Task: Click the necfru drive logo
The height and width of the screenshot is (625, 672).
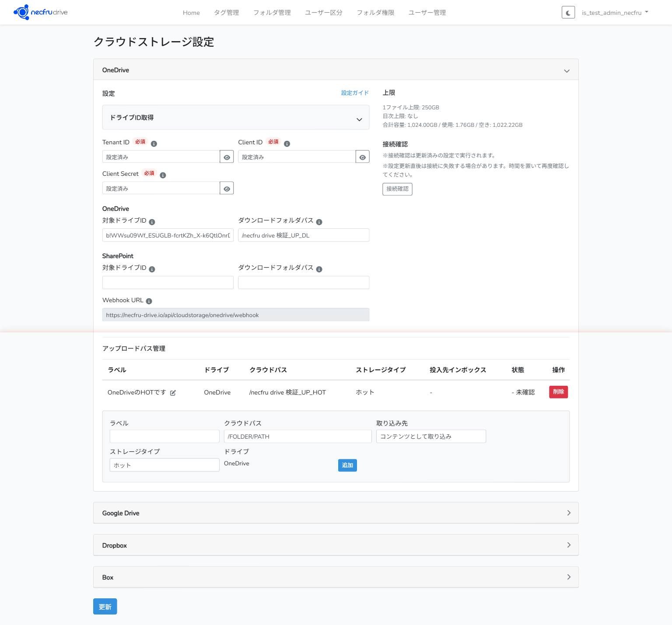Action: point(41,12)
